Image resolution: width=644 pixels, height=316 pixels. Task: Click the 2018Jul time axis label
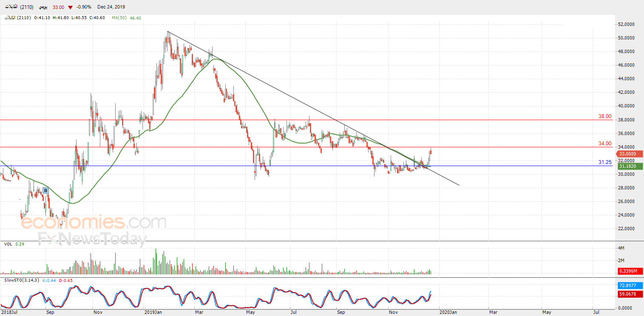(x=9, y=312)
